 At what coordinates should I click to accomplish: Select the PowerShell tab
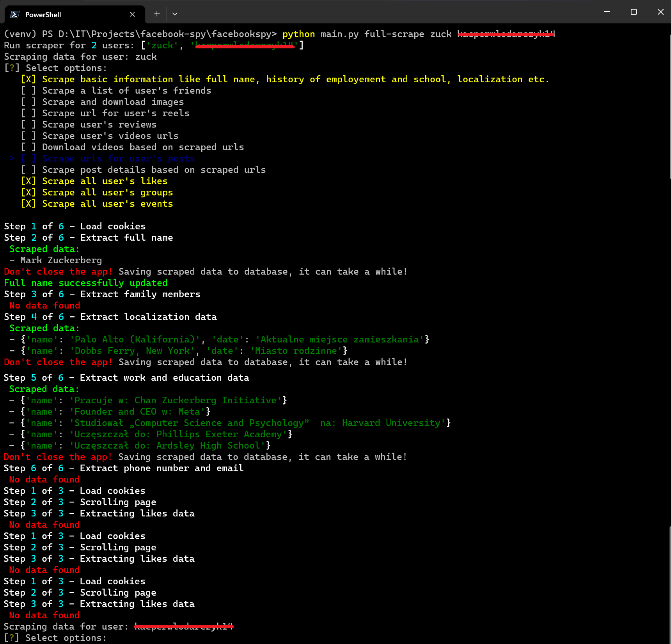(x=75, y=14)
